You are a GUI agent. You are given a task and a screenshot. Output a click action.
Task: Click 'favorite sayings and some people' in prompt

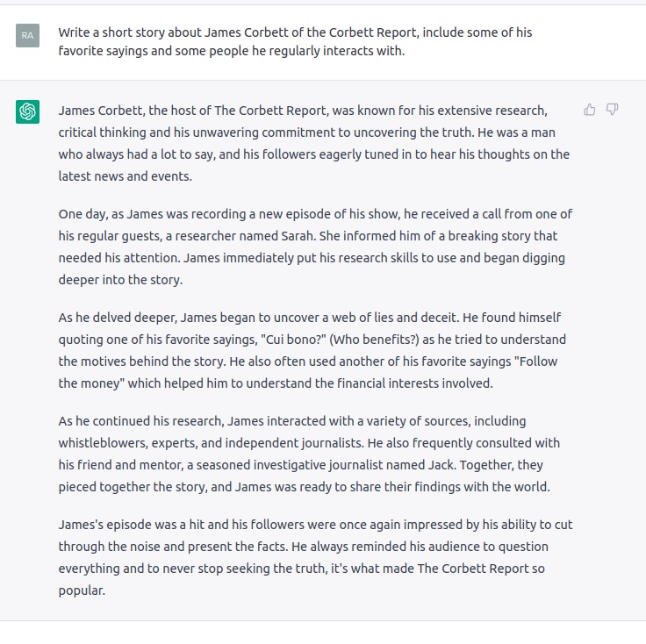pos(154,51)
